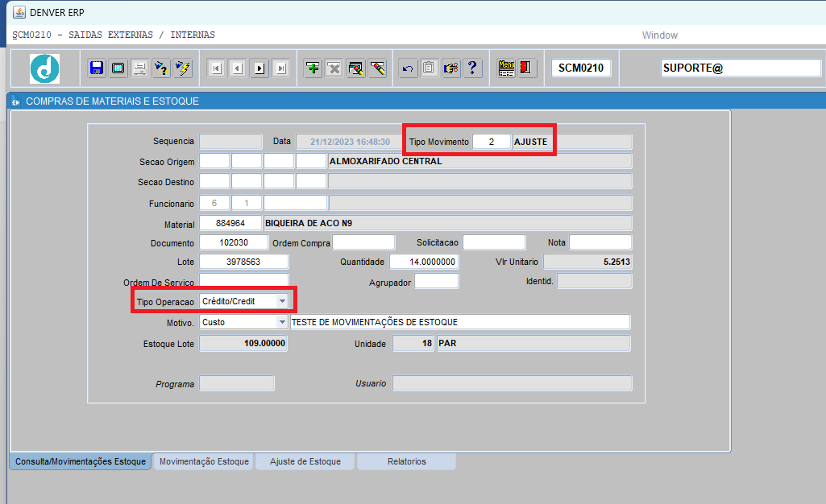Viewport: 826px width, 504px height.
Task: Click the SUPORTE@ user field
Action: (741, 68)
